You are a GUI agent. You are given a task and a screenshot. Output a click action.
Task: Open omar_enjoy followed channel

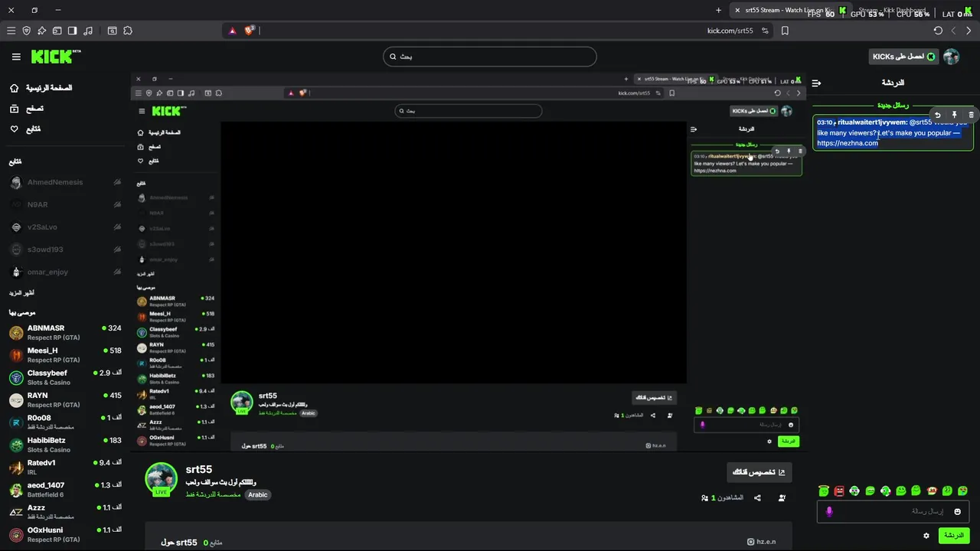click(65, 272)
